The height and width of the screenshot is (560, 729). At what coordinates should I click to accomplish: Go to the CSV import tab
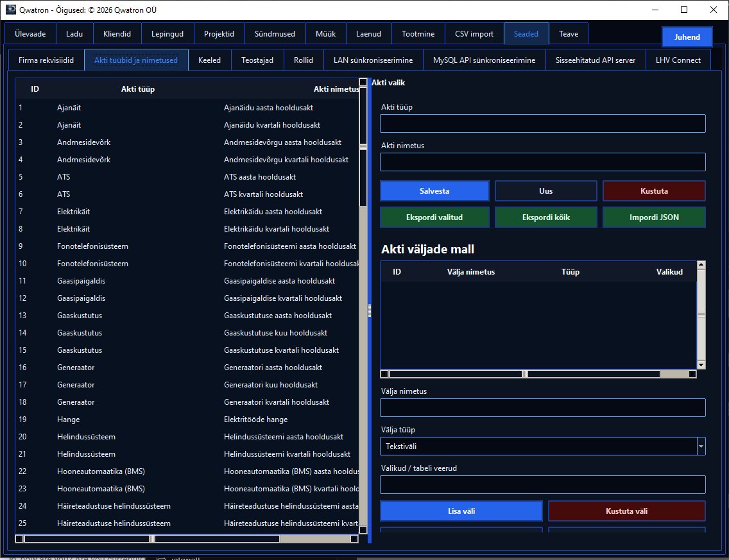tap(474, 34)
